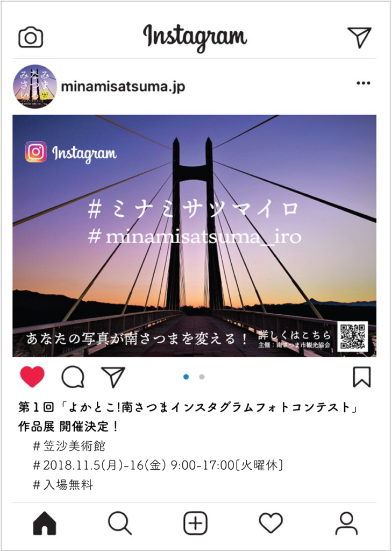Open activity heart in bottom bar

(271, 523)
